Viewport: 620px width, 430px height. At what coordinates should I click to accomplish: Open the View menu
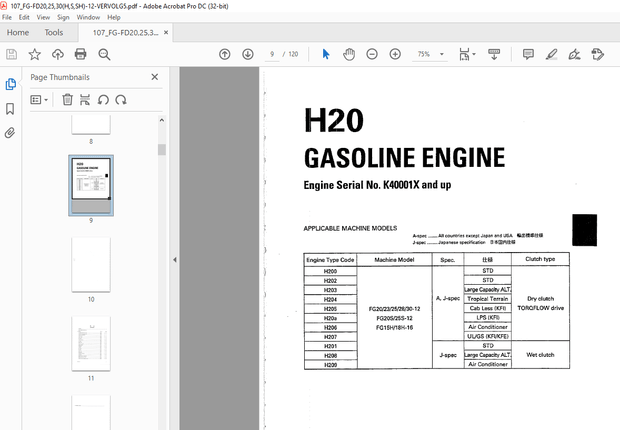(43, 17)
